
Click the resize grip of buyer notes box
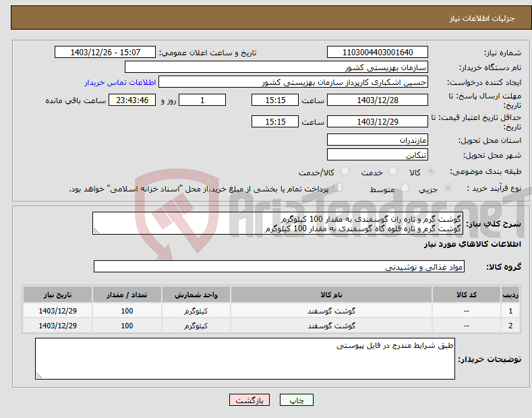(38, 376)
